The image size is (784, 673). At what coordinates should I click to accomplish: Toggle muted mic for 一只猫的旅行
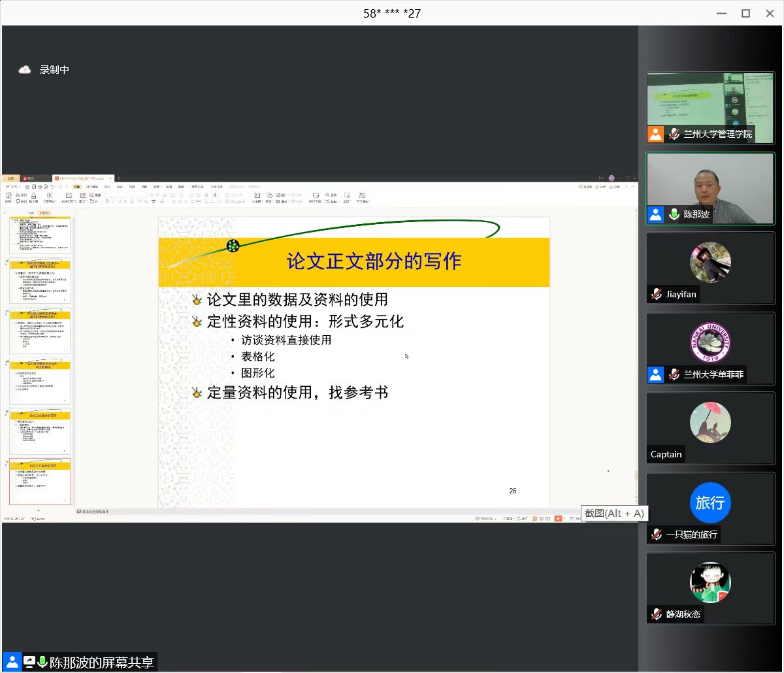(657, 534)
